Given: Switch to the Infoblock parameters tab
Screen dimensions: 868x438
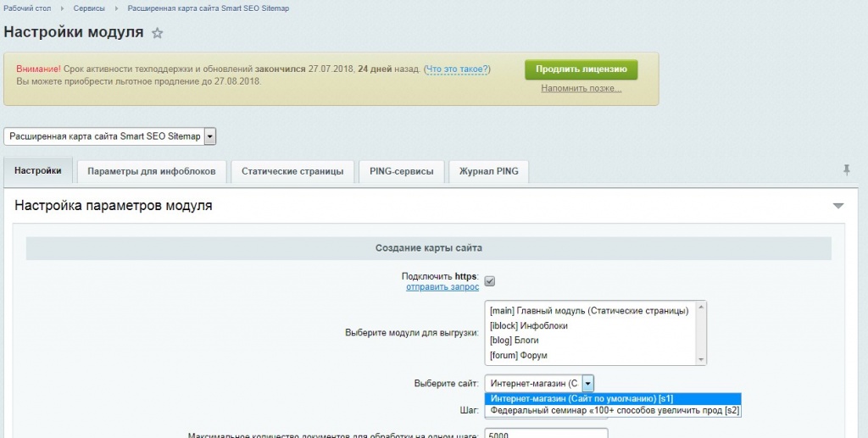Looking at the screenshot, I should tap(152, 171).
